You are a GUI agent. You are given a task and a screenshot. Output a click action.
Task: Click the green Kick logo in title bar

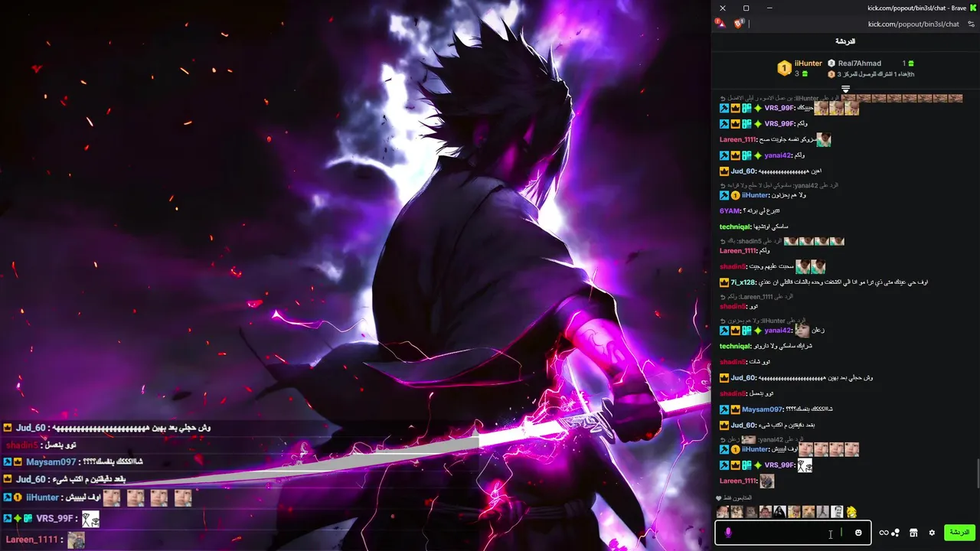pos(972,8)
